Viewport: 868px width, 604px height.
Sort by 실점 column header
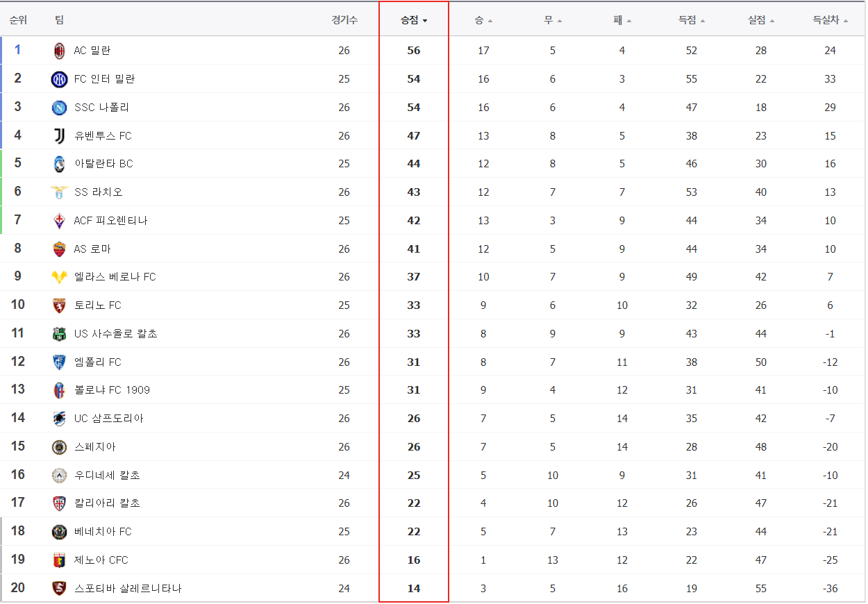[760, 20]
